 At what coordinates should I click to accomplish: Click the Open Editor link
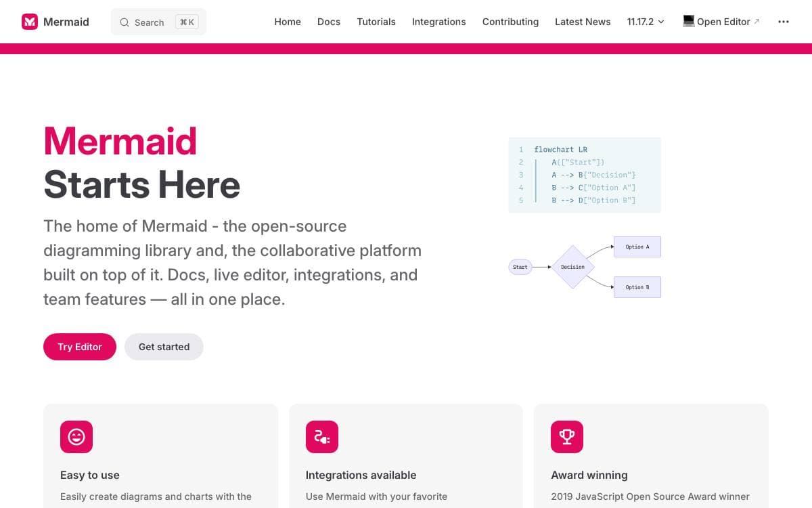721,22
